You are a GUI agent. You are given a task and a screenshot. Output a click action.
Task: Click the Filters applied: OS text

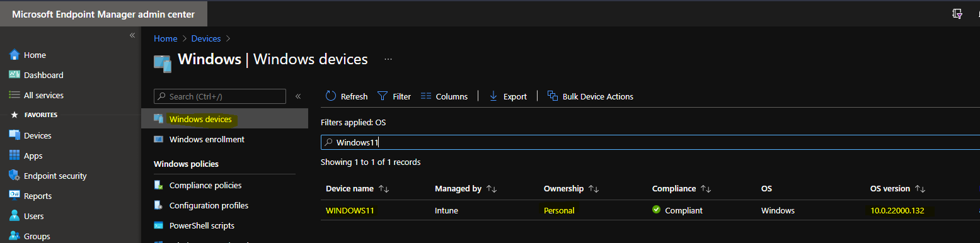tap(353, 122)
